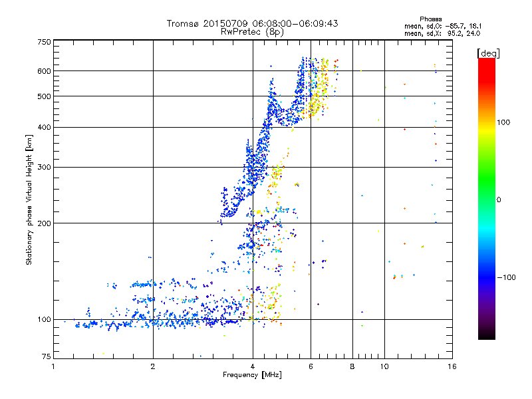Image resolution: width=532 pixels, height=399 pixels.
Task: Click the y-axis tick label "200"
Action: point(44,223)
